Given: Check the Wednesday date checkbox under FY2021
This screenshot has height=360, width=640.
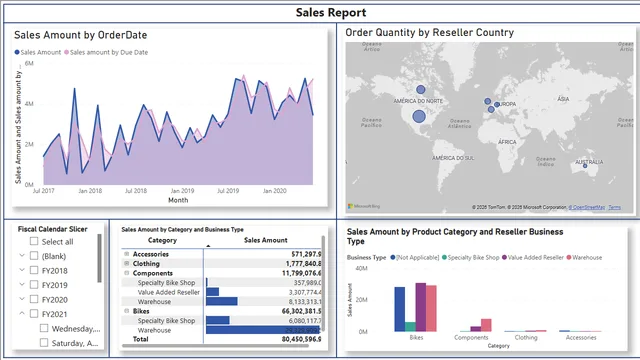Looking at the screenshot, I should pos(44,328).
